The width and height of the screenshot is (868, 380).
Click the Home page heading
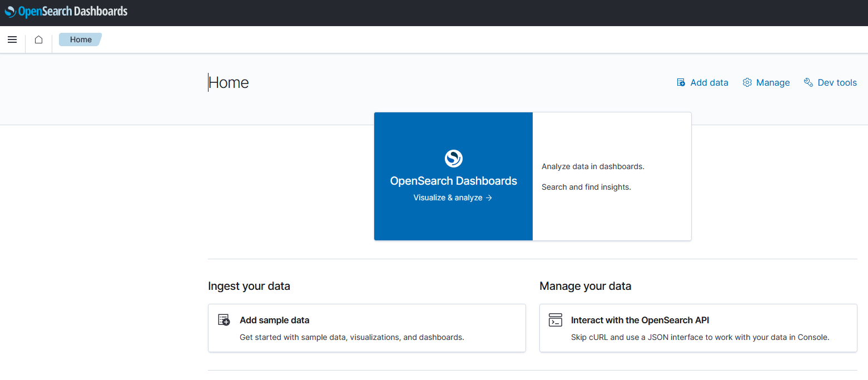[x=229, y=82]
